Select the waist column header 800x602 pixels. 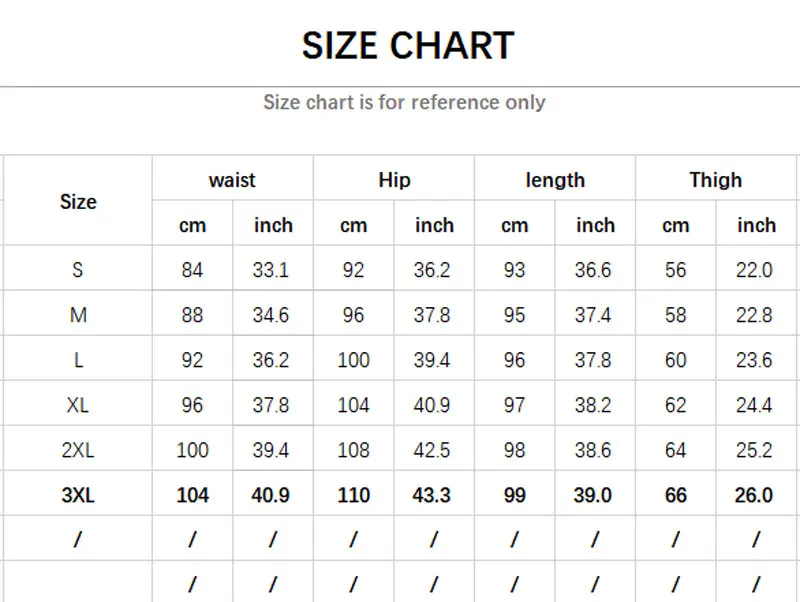point(232,180)
